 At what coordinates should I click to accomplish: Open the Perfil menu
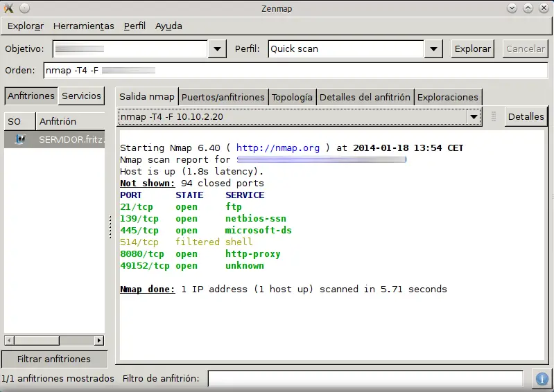(135, 26)
